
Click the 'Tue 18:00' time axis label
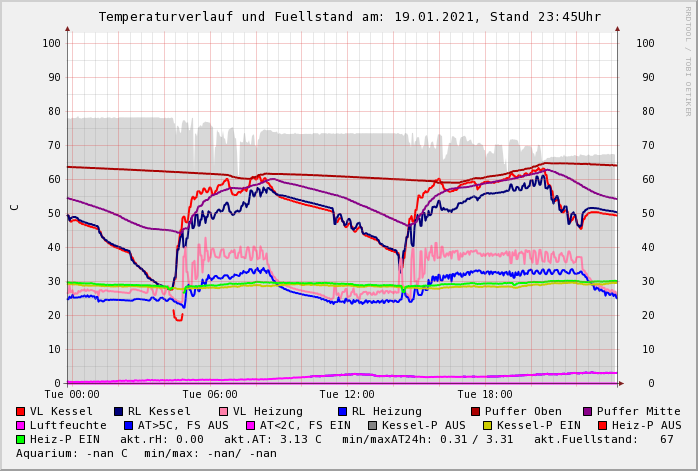(485, 395)
